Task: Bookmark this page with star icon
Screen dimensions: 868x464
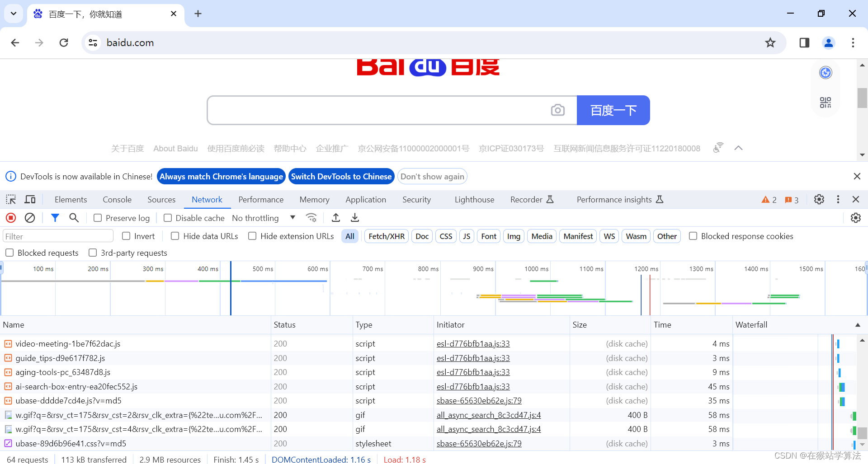Action: [770, 43]
